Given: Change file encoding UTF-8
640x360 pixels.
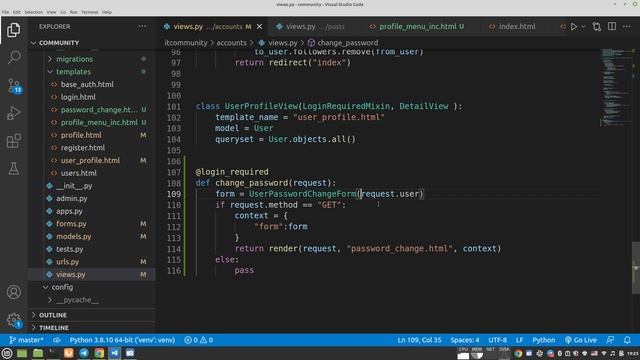Looking at the screenshot, I should (x=498, y=340).
